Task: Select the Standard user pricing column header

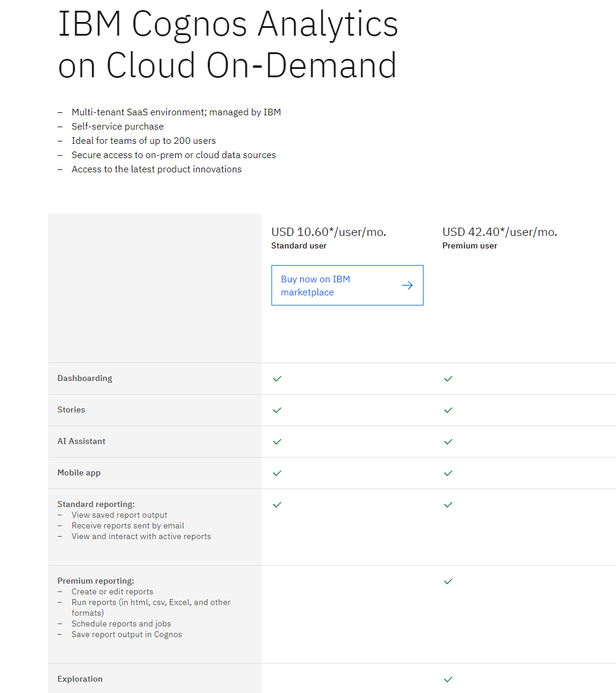Action: [299, 245]
